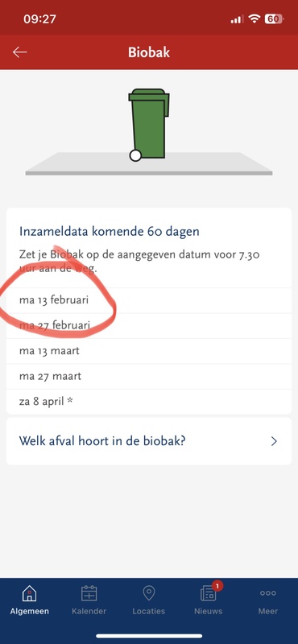Tap the Wi-Fi icon in the status bar

[255, 19]
